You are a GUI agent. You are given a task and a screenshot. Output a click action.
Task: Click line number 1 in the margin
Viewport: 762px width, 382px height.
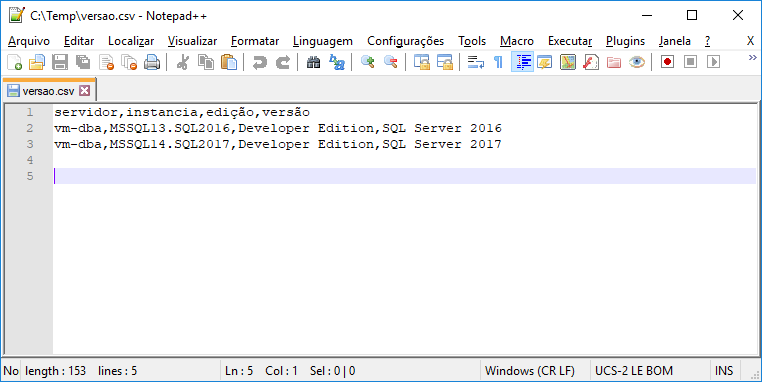click(x=30, y=112)
